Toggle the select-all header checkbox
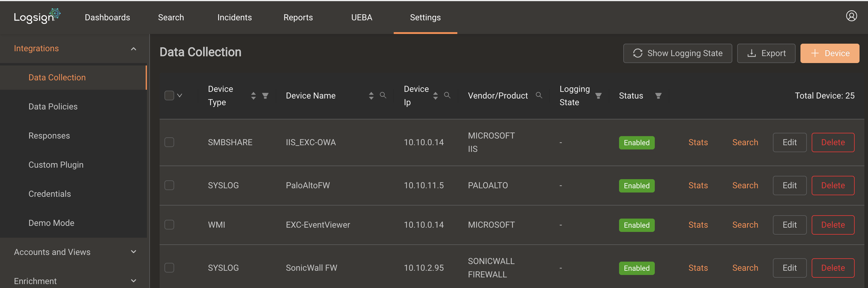The image size is (868, 288). pos(169,95)
